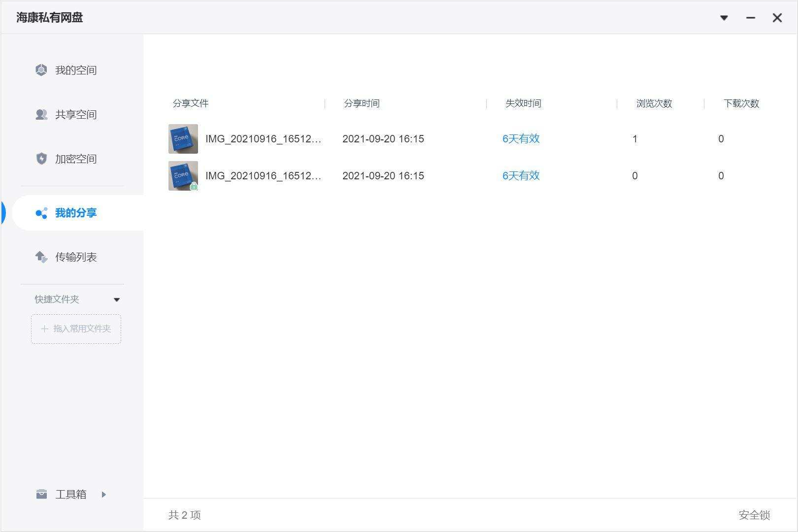This screenshot has width=798, height=532.
Task: Collapse the 快捷文件夹 section
Action: tap(117, 299)
